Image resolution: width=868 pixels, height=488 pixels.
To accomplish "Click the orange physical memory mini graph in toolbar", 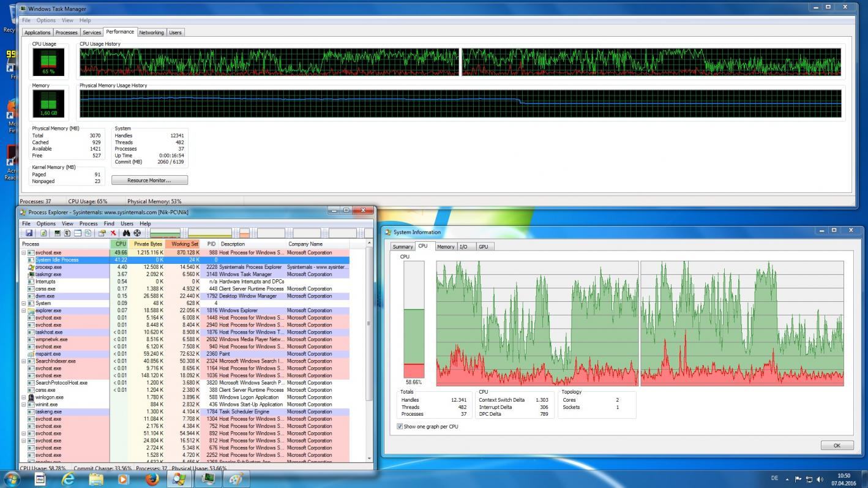I will [244, 233].
